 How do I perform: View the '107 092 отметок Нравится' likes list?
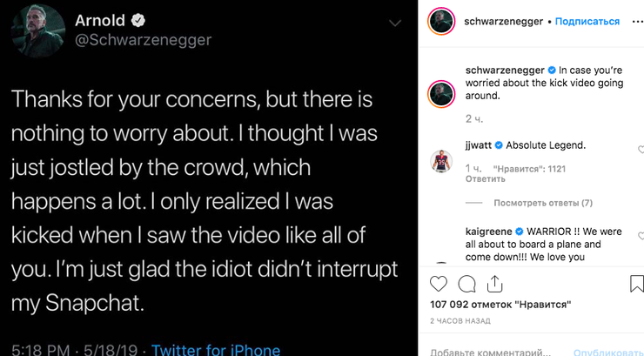pos(500,306)
